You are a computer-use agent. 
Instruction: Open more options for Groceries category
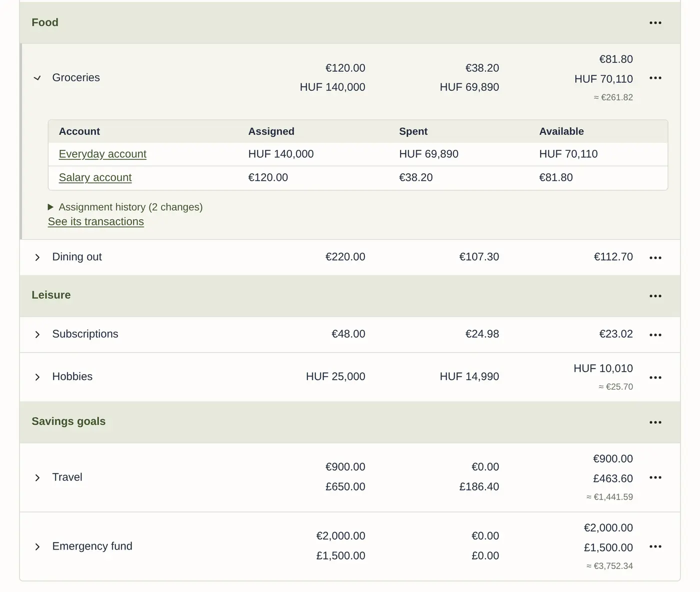655,78
